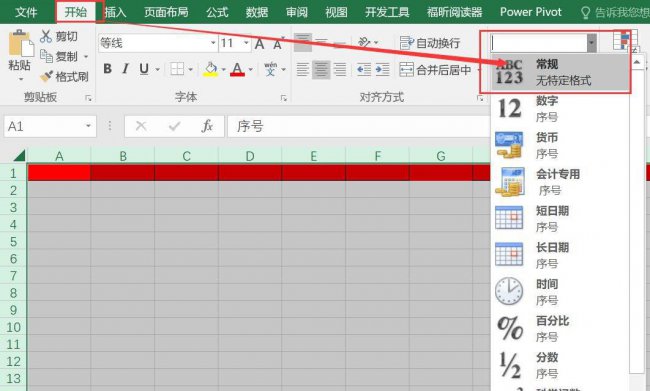Align text to bottom of cell
The width and height of the screenshot is (650, 391).
point(340,42)
